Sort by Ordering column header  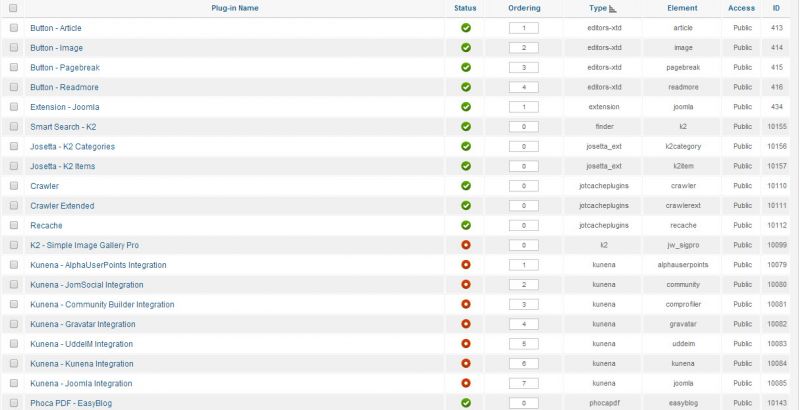click(524, 8)
